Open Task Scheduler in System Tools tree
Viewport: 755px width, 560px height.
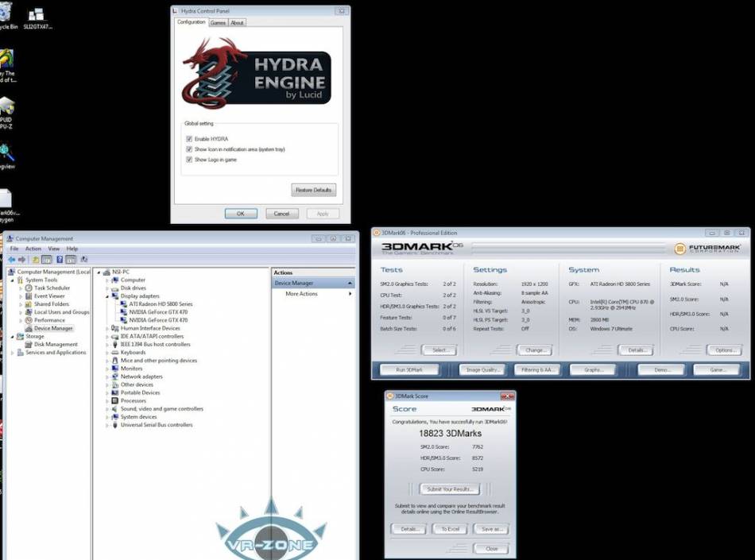pos(52,288)
